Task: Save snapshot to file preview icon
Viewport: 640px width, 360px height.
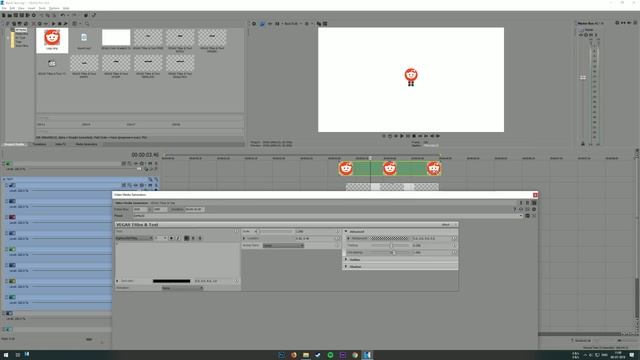Action: 325,24
